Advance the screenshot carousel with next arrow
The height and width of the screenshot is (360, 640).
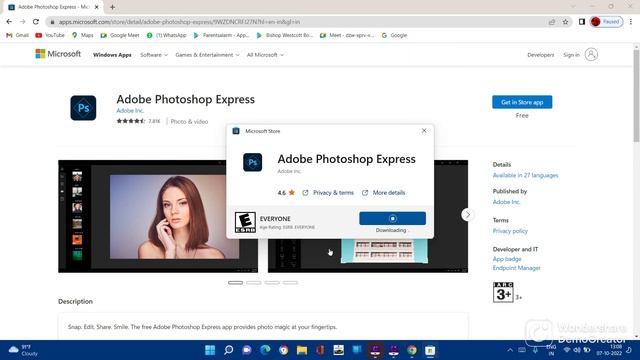(468, 215)
